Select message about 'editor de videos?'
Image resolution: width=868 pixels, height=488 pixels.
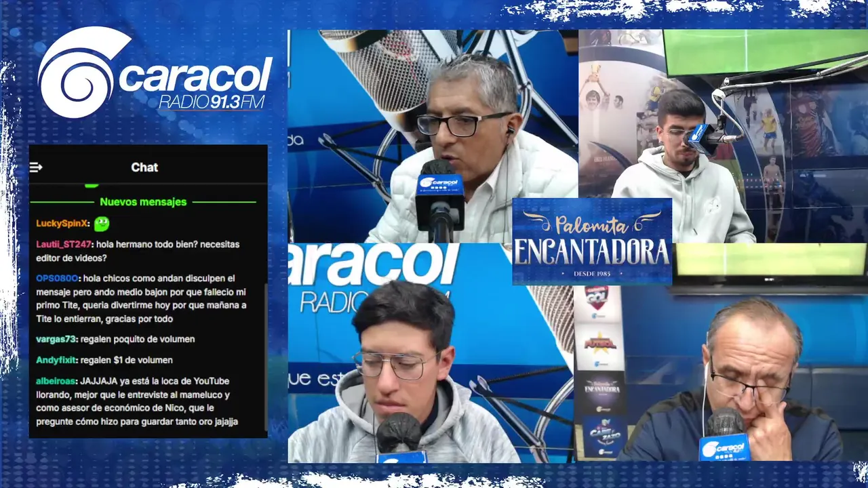138,251
